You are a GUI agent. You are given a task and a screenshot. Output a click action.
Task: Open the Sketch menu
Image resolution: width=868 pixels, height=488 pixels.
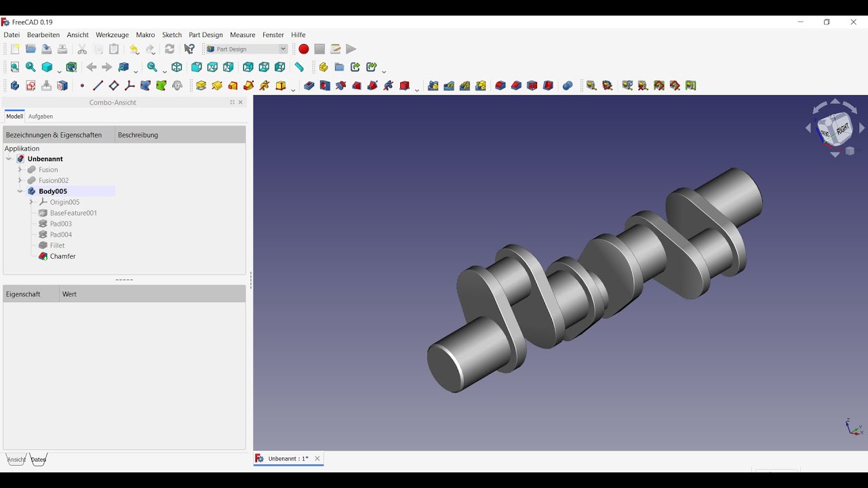pos(172,35)
